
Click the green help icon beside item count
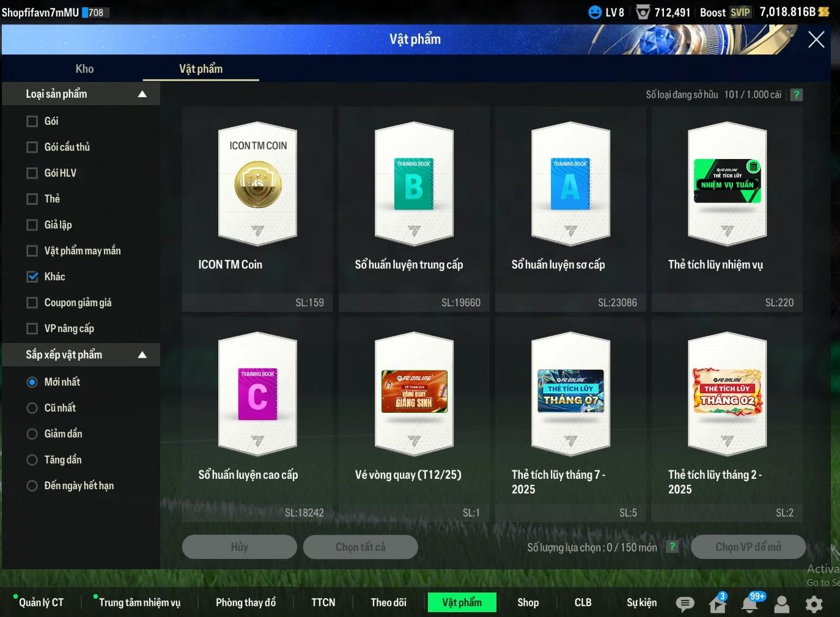(x=796, y=95)
